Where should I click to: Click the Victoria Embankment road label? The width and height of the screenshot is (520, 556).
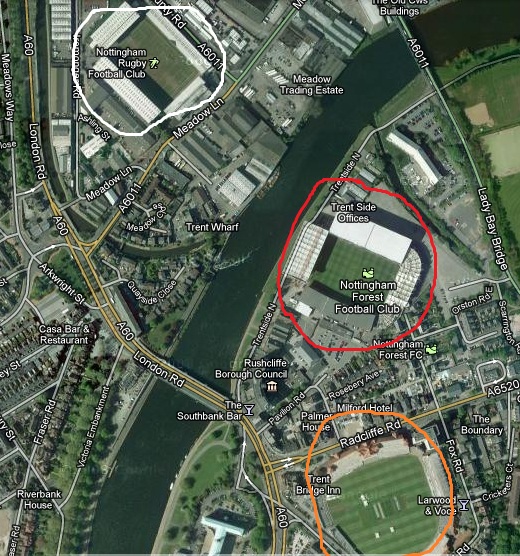click(x=93, y=427)
